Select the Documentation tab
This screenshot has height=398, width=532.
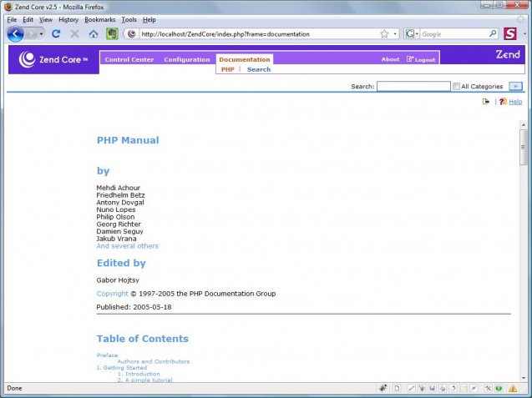click(x=245, y=59)
